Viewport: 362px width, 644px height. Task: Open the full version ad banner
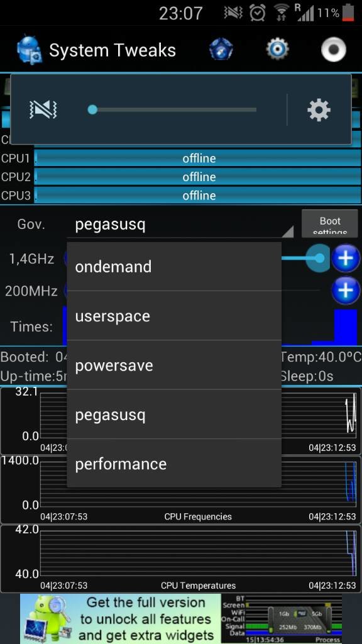coord(181,619)
